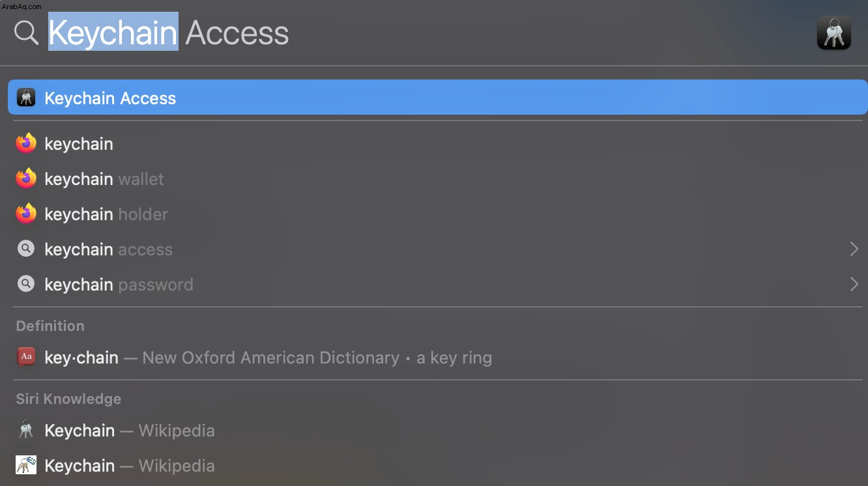Screen dimensions: 868x486
Task: Click the first Keychain Wikipedia keys icon
Action: click(26, 430)
